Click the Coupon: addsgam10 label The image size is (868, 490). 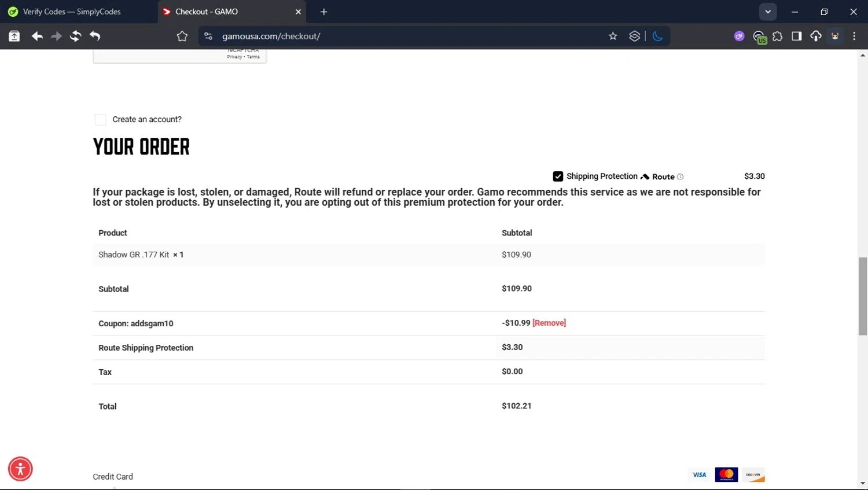(x=136, y=323)
